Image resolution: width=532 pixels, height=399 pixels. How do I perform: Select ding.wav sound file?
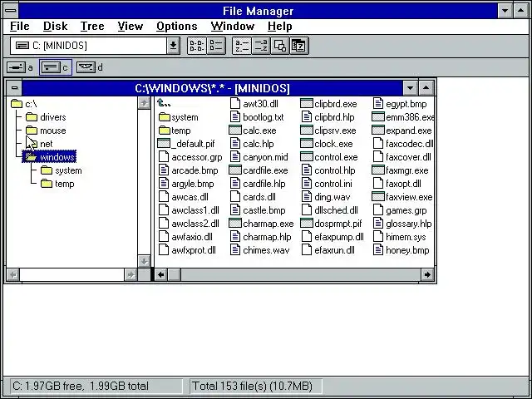326,197
